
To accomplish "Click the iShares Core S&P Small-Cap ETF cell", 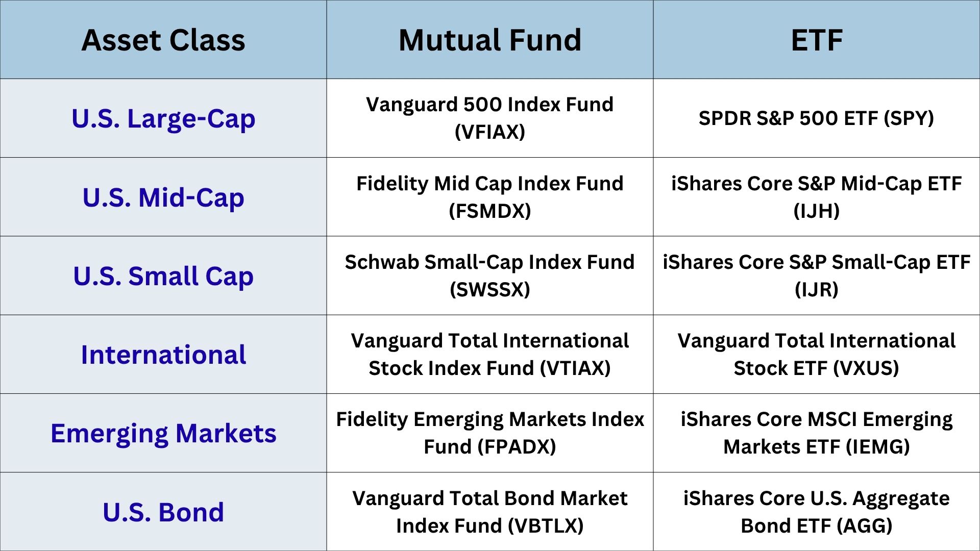I will tap(817, 275).
